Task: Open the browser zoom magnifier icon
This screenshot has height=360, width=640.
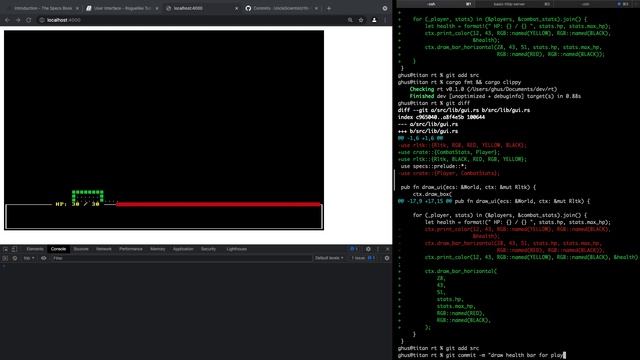Action: coord(350,20)
